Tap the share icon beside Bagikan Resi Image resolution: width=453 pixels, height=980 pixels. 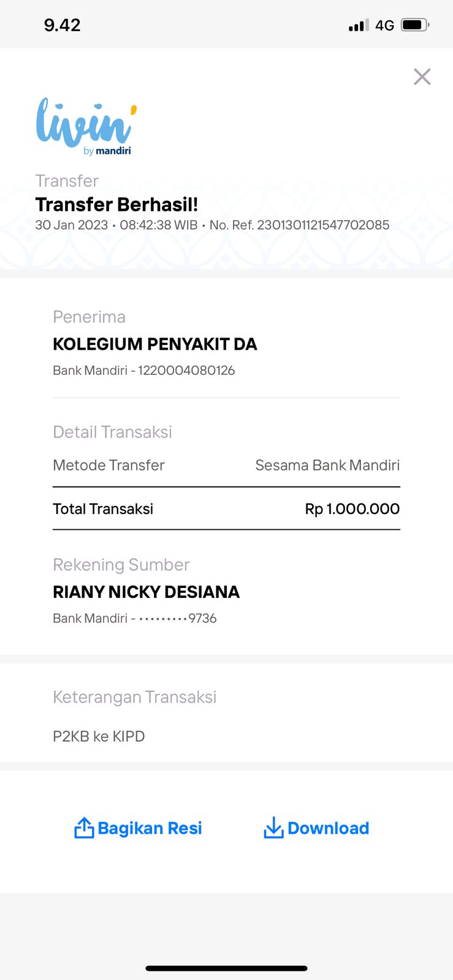pyautogui.click(x=84, y=827)
